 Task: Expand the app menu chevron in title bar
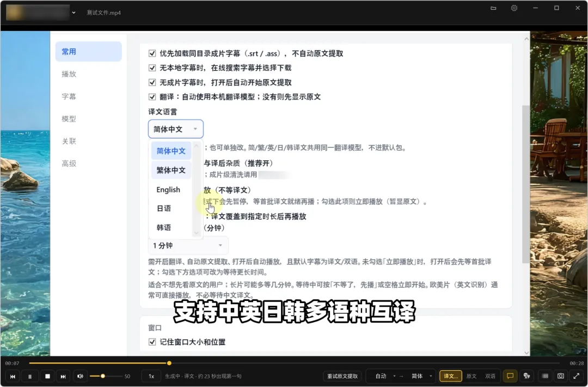pyautogui.click(x=74, y=13)
